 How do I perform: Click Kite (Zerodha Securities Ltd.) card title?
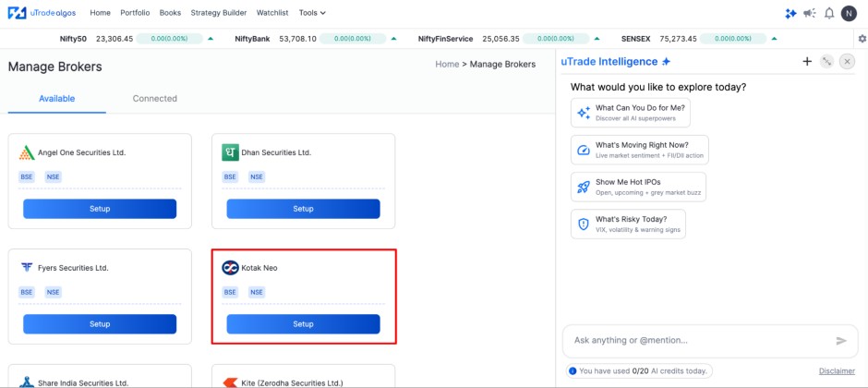pyautogui.click(x=293, y=382)
